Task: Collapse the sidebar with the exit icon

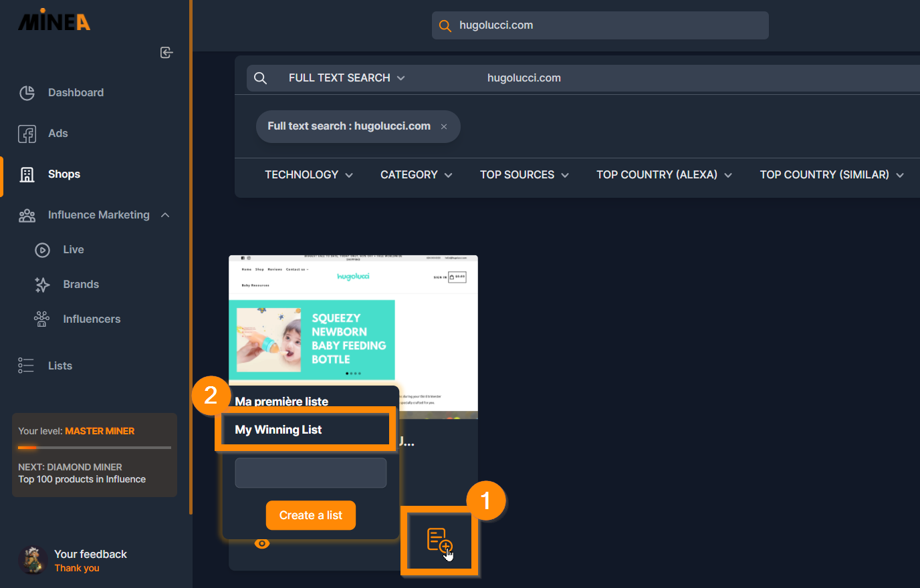Action: point(166,53)
